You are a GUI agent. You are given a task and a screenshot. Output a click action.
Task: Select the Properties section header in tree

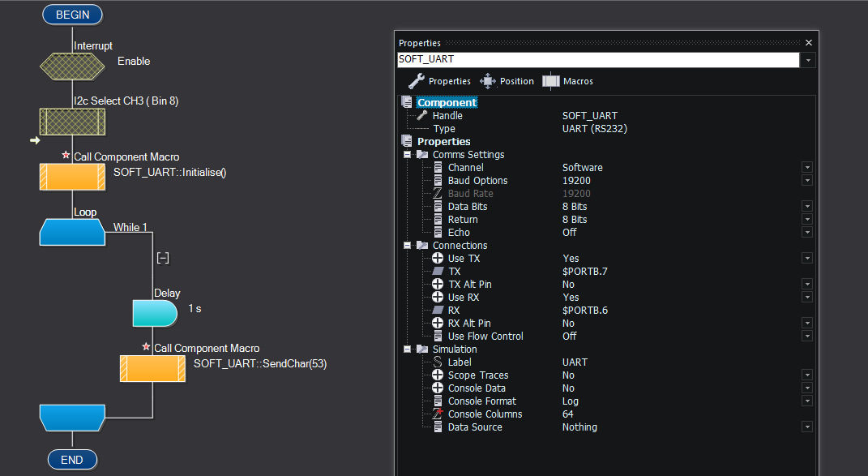tap(443, 141)
